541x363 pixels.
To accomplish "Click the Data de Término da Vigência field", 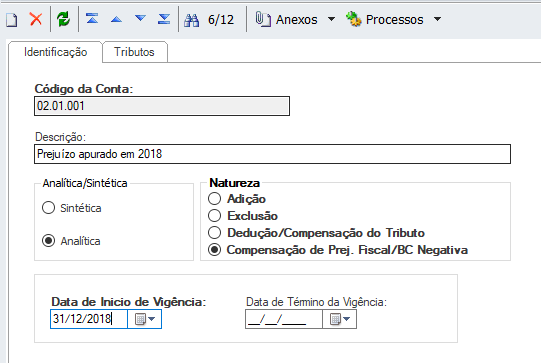I will click(x=284, y=319).
